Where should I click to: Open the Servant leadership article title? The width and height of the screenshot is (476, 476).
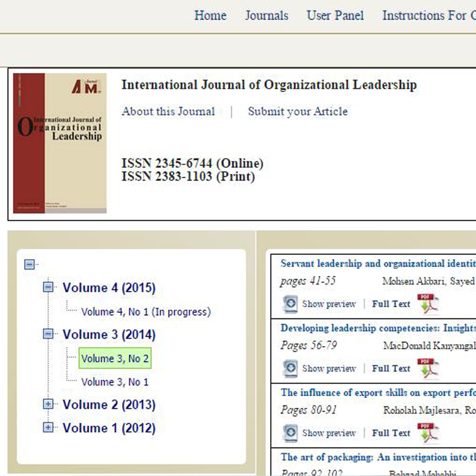(x=378, y=264)
